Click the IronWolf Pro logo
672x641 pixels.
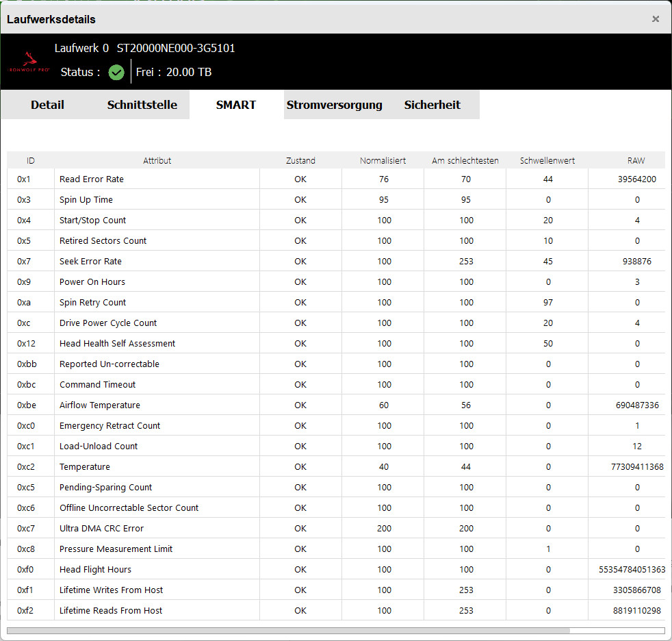27,62
